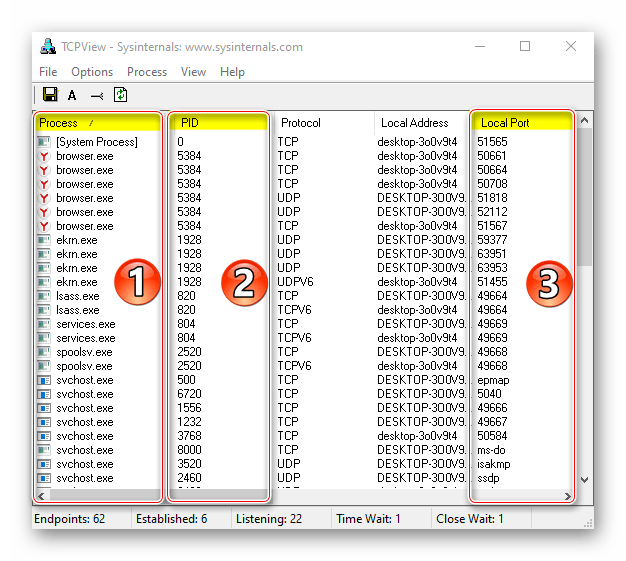Select the spoolsv.exe TCP row
626x561 pixels.
[303, 352]
